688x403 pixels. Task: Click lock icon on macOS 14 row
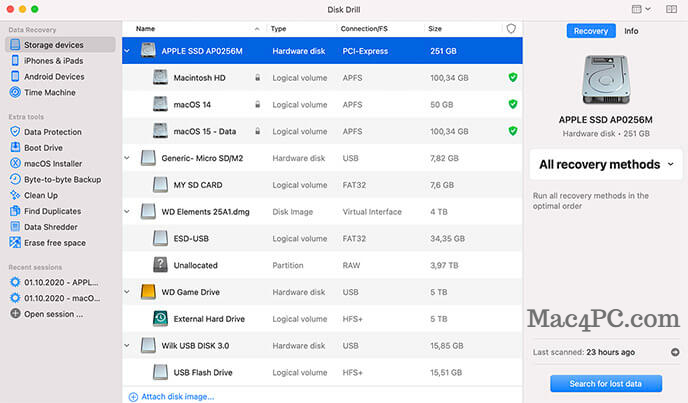click(x=258, y=104)
